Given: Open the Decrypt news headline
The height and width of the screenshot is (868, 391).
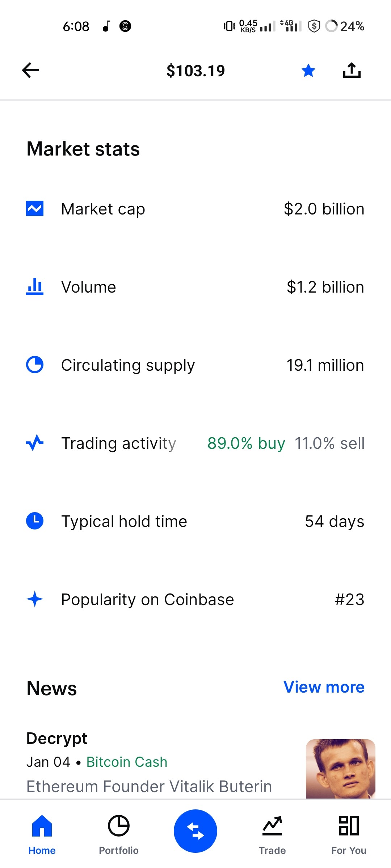Looking at the screenshot, I should pyautogui.click(x=149, y=787).
